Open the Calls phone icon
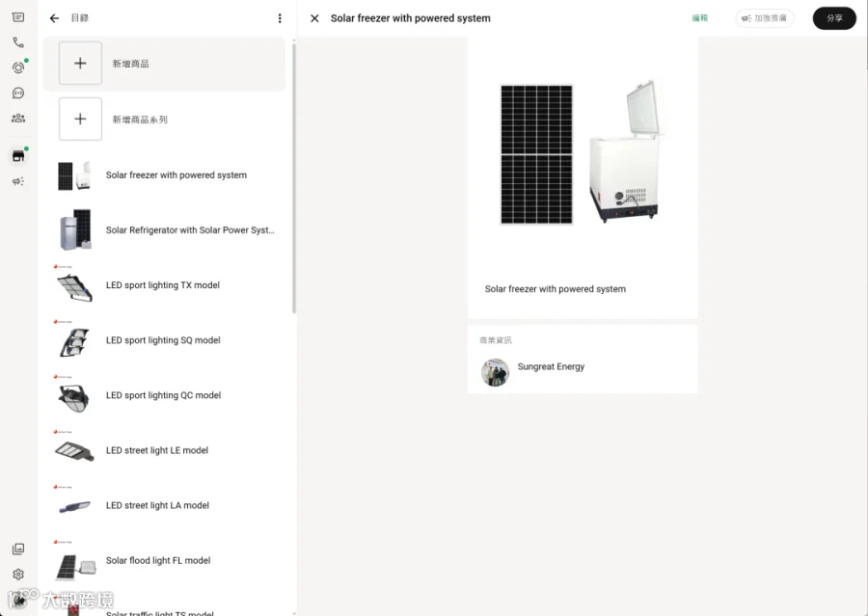The width and height of the screenshot is (868, 616). pos(18,42)
